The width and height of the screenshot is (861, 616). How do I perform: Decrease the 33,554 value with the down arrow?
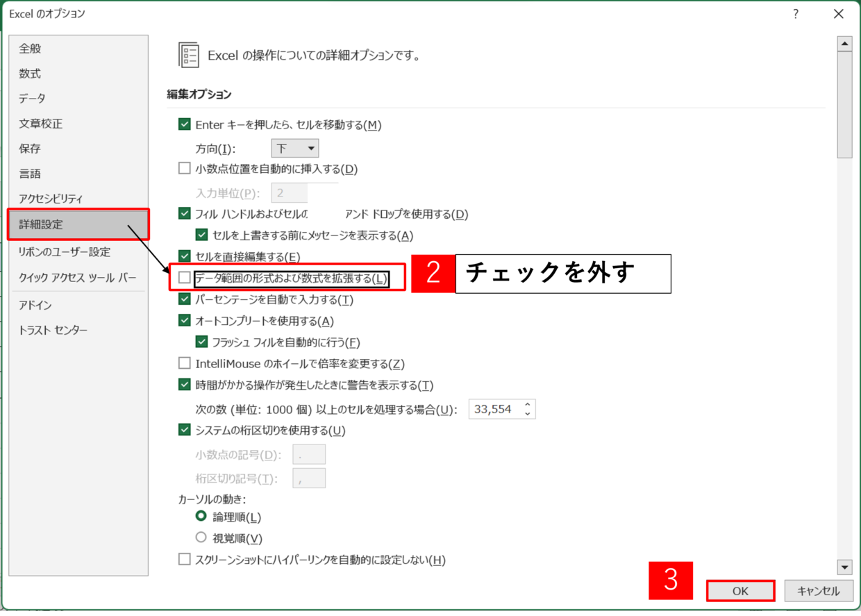click(528, 414)
